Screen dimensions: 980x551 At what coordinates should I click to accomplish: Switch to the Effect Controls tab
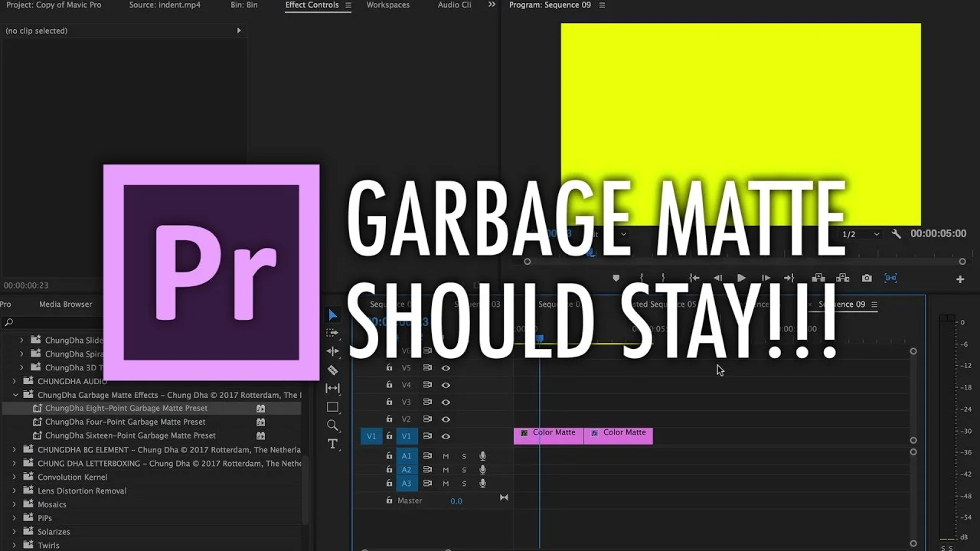click(312, 5)
